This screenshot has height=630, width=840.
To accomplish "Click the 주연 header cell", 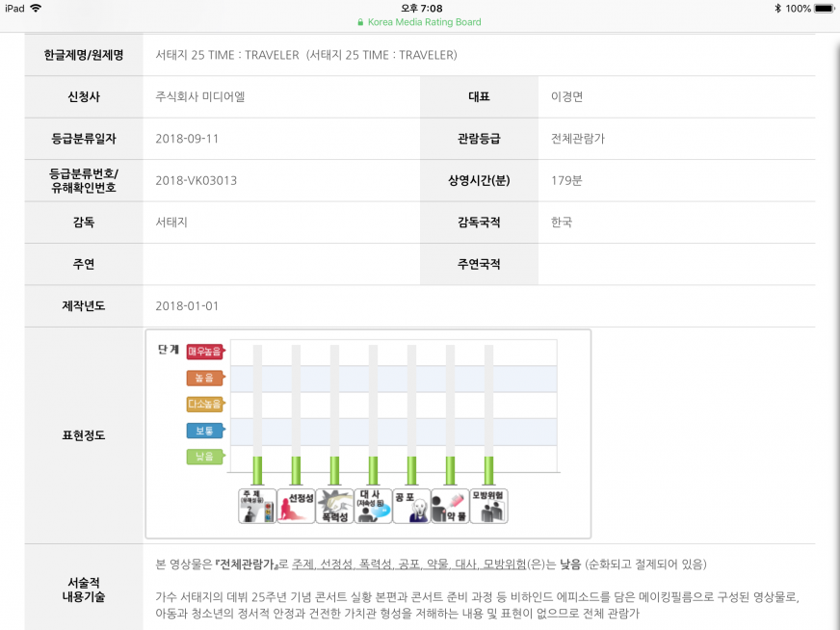I will [84, 264].
